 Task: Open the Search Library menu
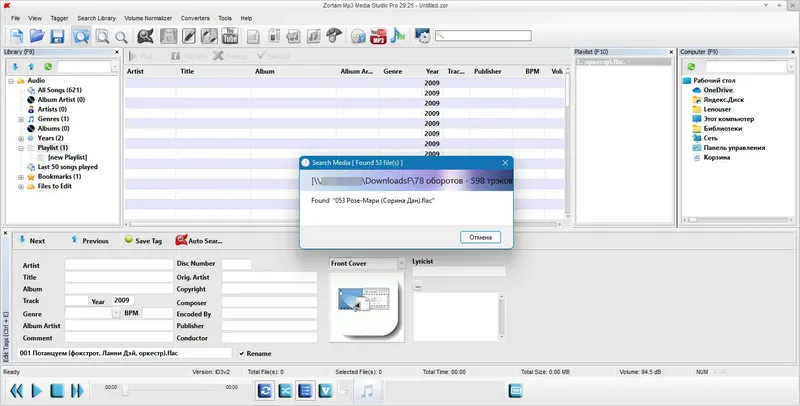point(96,18)
